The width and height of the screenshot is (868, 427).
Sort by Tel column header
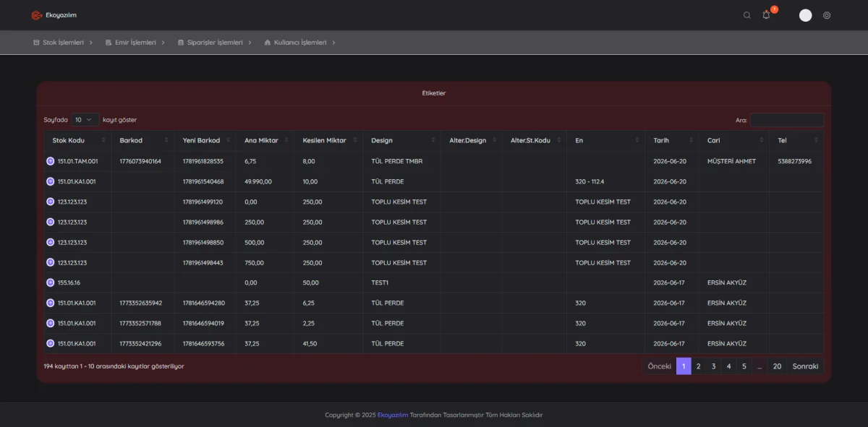796,140
